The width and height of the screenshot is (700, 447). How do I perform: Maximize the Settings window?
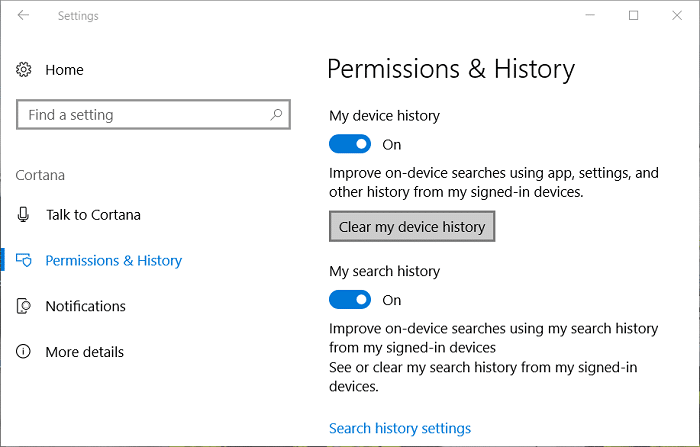click(633, 16)
